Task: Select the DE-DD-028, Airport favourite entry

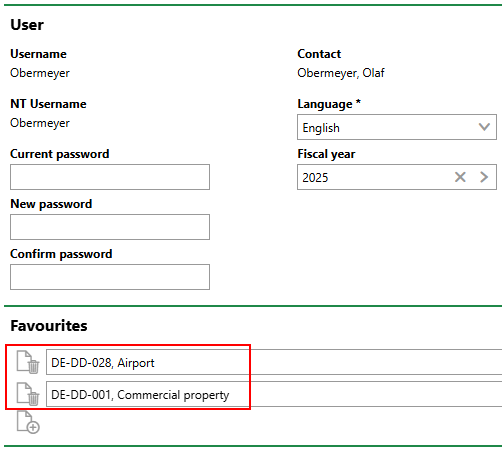Action: click(x=274, y=362)
